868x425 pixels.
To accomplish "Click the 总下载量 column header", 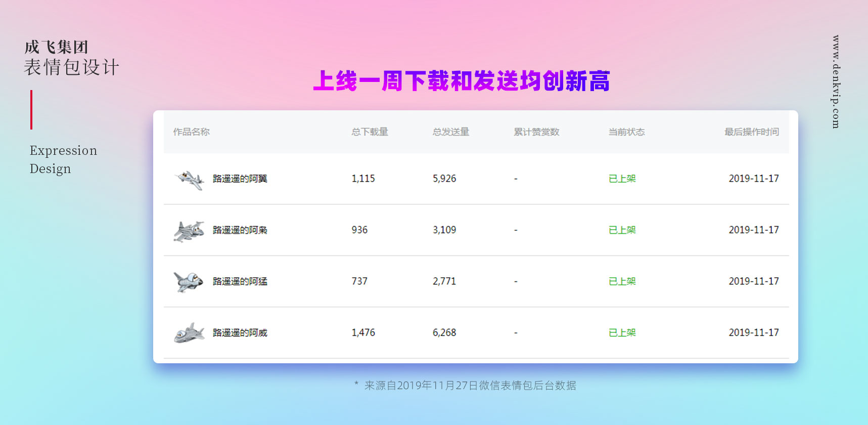I will (370, 132).
